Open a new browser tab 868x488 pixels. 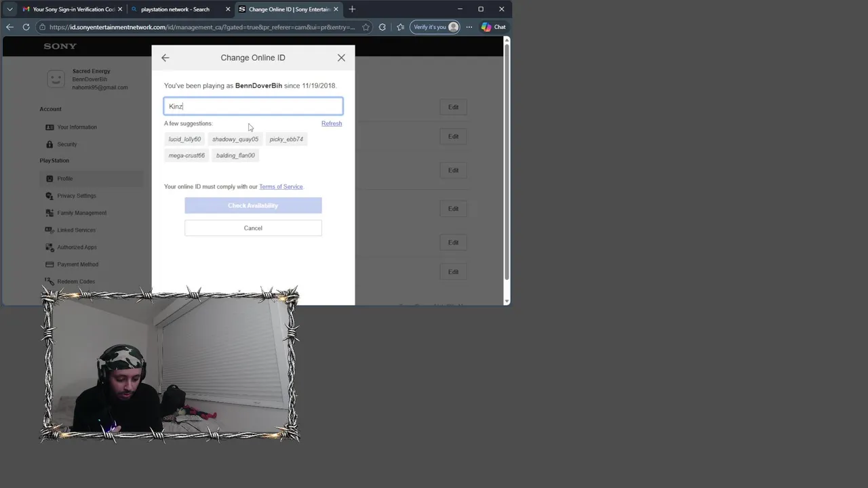352,9
